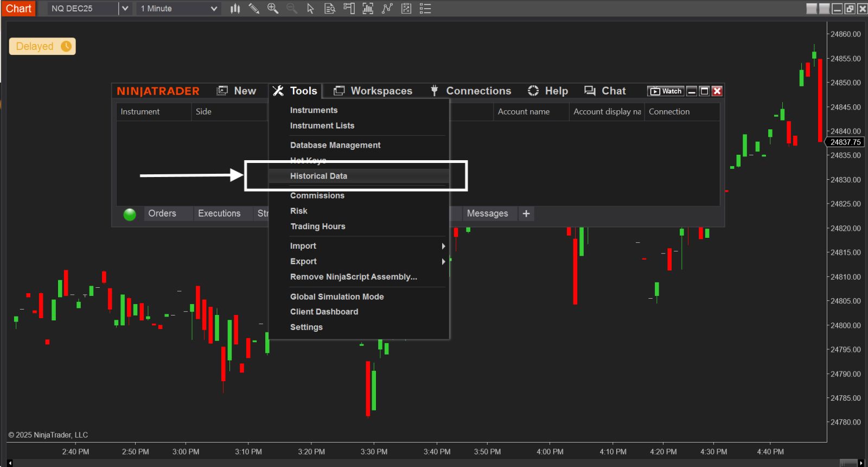This screenshot has height=467, width=868.
Task: Sort by Connection column header
Action: click(x=682, y=111)
